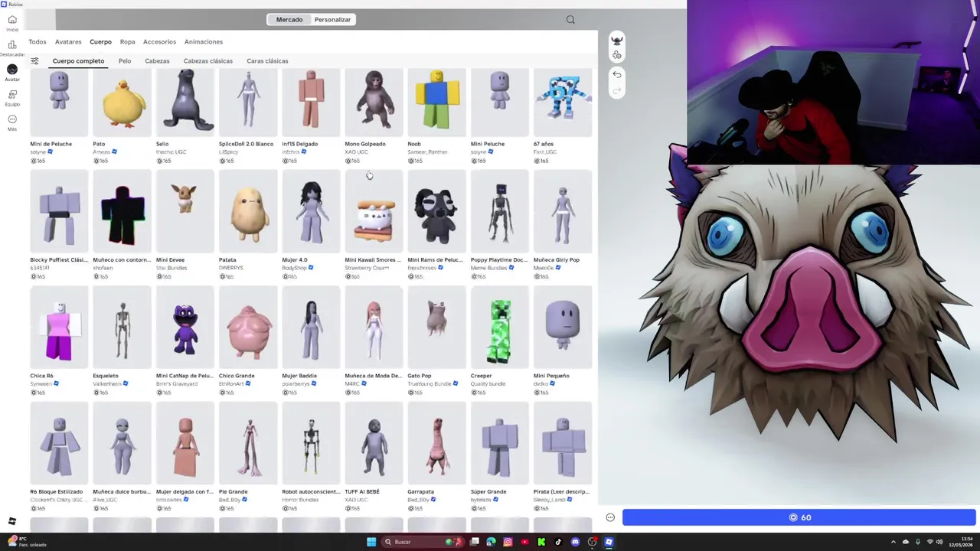The image size is (980, 551).
Task: Select the Creeper green bundle thumbnail
Action: [500, 328]
